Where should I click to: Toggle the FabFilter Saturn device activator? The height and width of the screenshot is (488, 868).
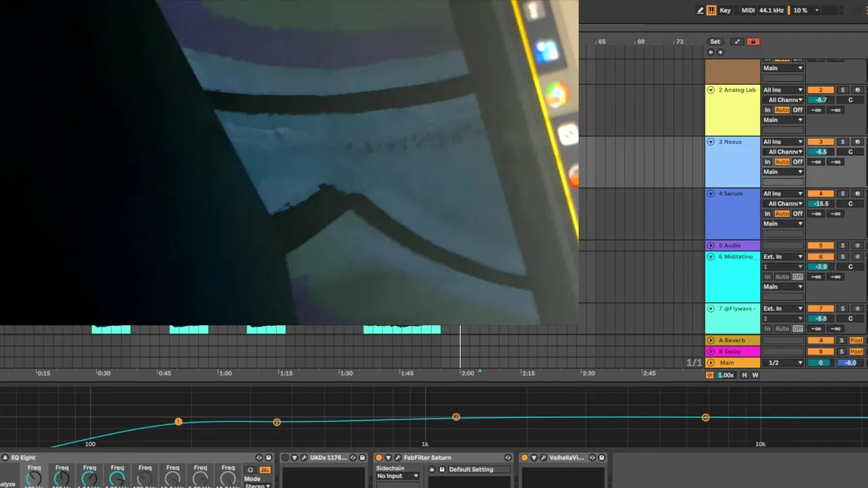[379, 457]
